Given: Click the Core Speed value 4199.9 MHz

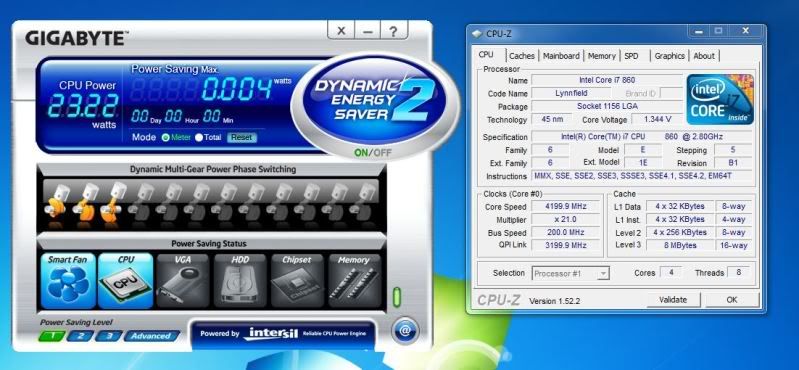Looking at the screenshot, I should click(x=566, y=206).
